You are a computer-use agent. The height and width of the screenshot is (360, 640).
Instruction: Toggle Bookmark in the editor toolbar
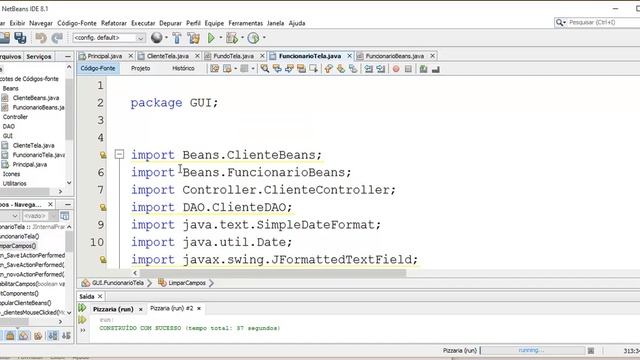pyautogui.click(x=353, y=69)
